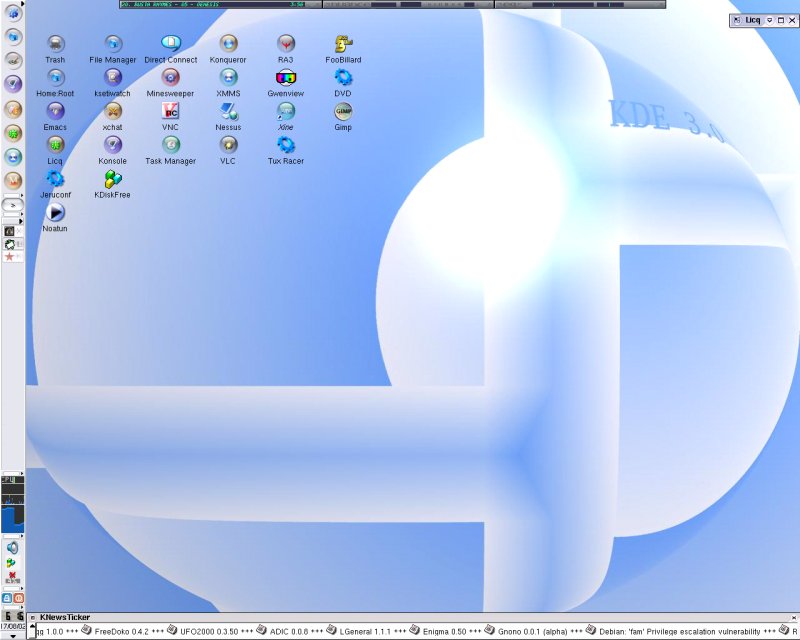Click the blue lock screen button

pyautogui.click(x=7, y=598)
